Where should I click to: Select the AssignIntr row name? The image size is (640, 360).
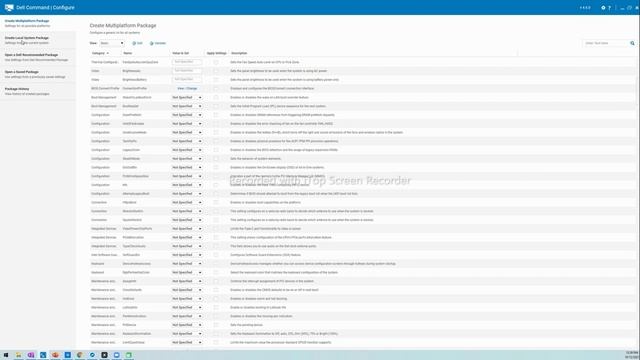(129, 281)
